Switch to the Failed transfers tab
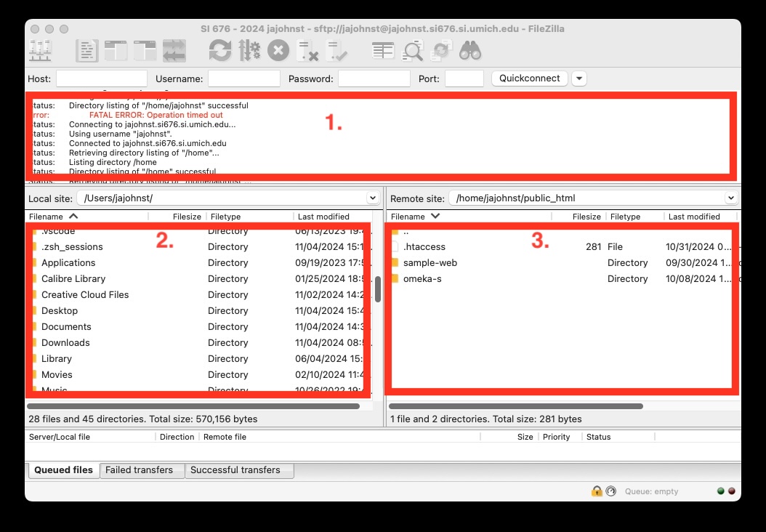Viewport: 766px width, 532px height. pyautogui.click(x=139, y=470)
